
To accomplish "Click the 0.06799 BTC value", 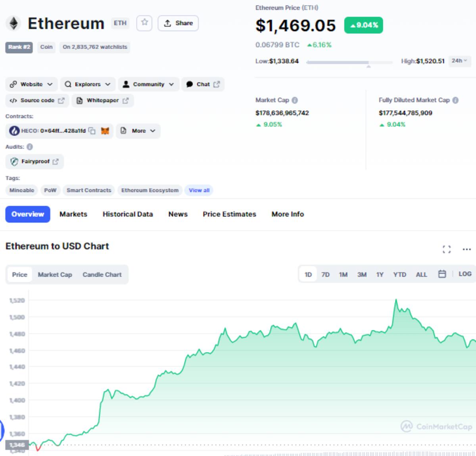I will (x=277, y=45).
